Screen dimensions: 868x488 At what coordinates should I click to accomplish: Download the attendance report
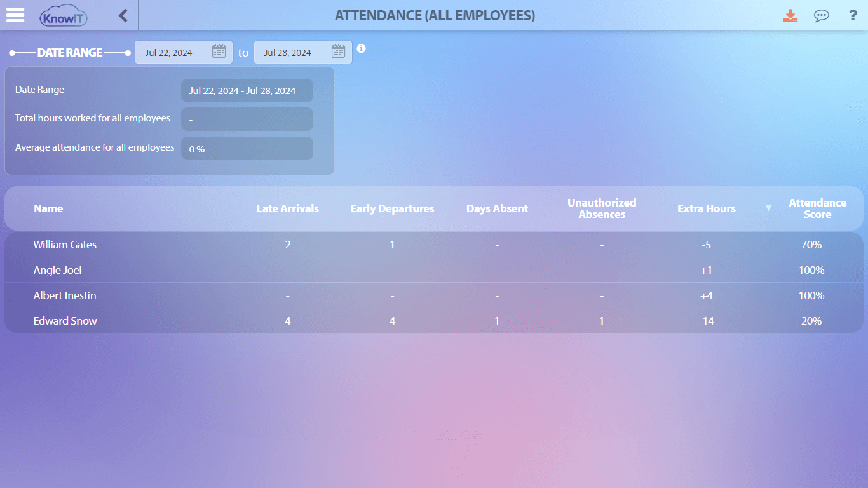tap(790, 15)
